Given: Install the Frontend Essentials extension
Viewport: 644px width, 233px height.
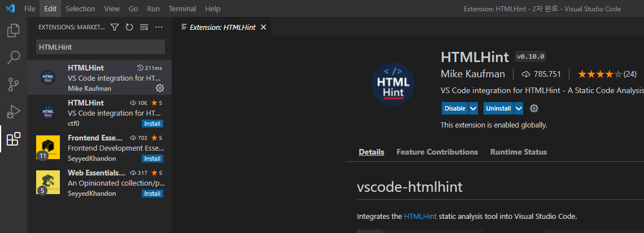Looking at the screenshot, I should (x=153, y=159).
